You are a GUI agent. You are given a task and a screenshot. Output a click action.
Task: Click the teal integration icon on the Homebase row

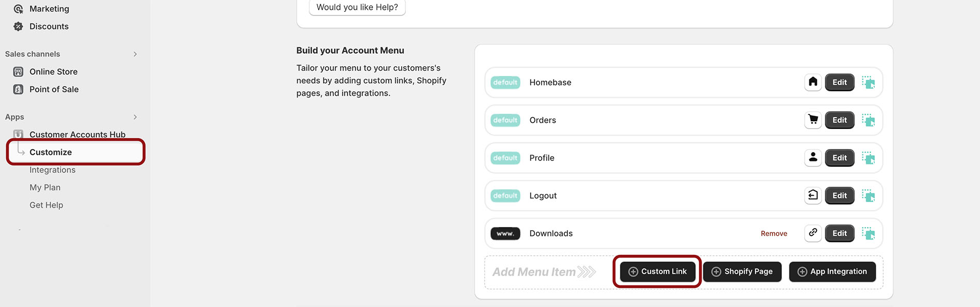click(870, 82)
